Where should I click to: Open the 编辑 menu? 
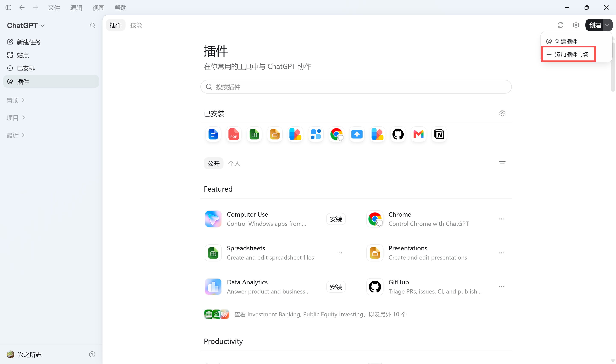76,8
